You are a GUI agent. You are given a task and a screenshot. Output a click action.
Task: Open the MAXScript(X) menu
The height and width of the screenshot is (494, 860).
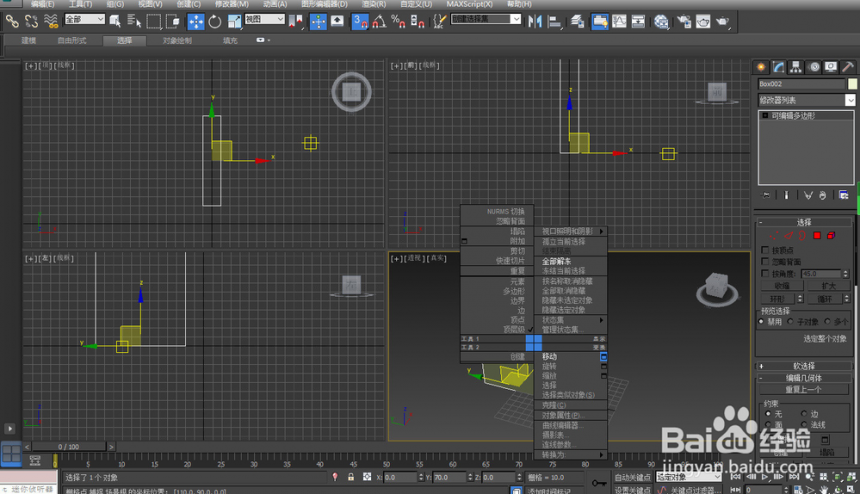tap(469, 4)
